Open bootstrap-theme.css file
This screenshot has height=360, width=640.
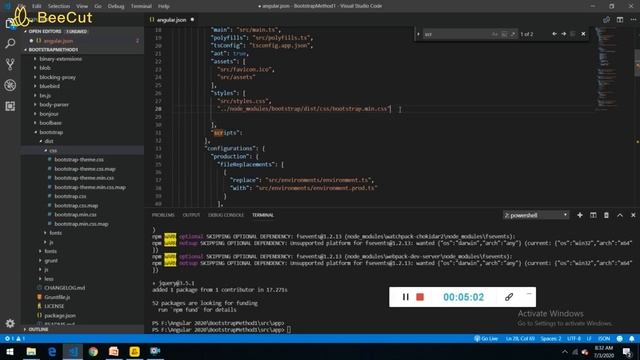click(79, 160)
